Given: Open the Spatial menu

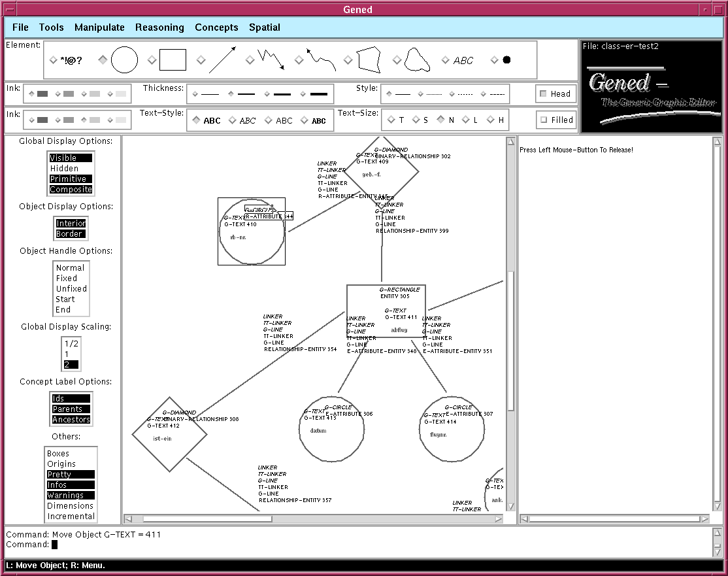Looking at the screenshot, I should 265,27.
